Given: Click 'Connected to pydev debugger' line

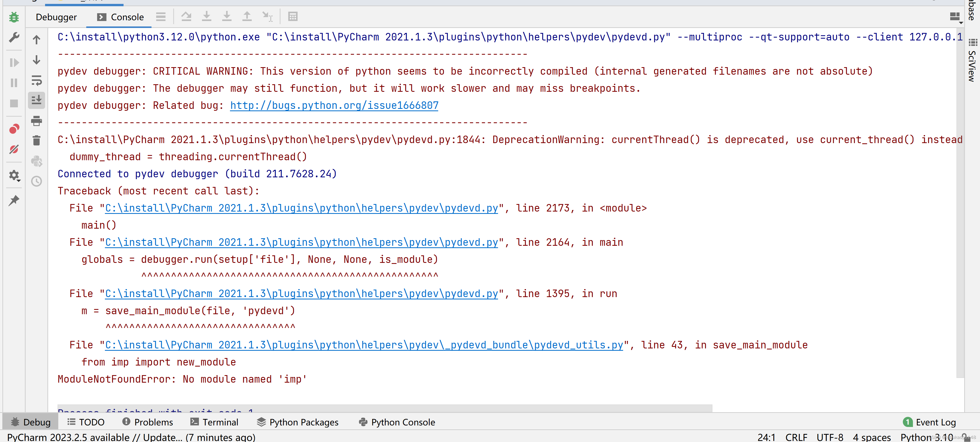Looking at the screenshot, I should [197, 174].
